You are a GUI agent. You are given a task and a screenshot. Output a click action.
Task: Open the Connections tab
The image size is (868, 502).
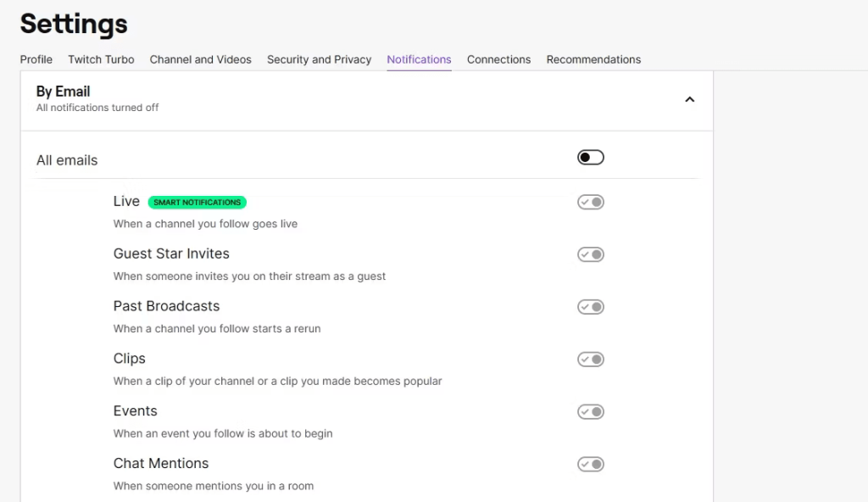pyautogui.click(x=498, y=59)
